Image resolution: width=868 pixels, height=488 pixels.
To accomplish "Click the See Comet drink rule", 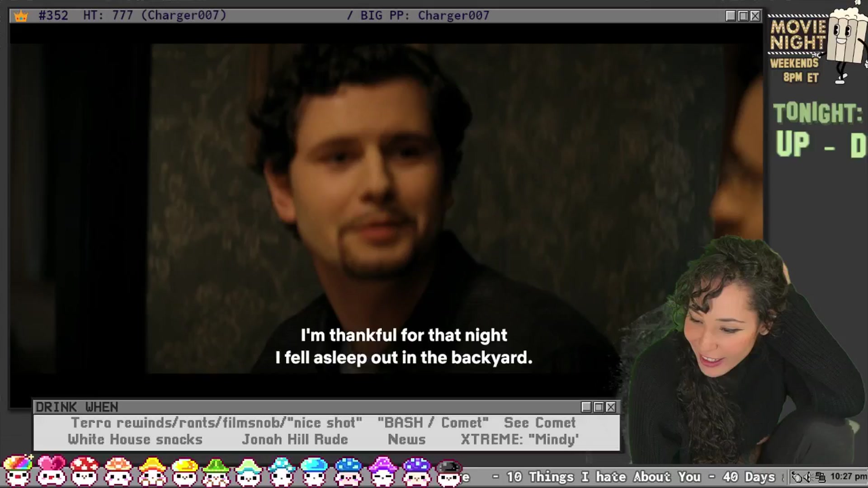I will (x=540, y=423).
